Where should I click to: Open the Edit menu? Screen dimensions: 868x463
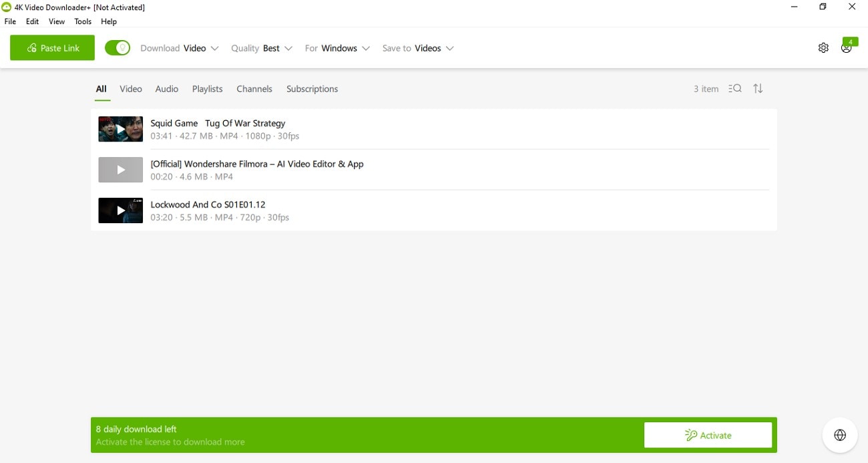[32, 21]
